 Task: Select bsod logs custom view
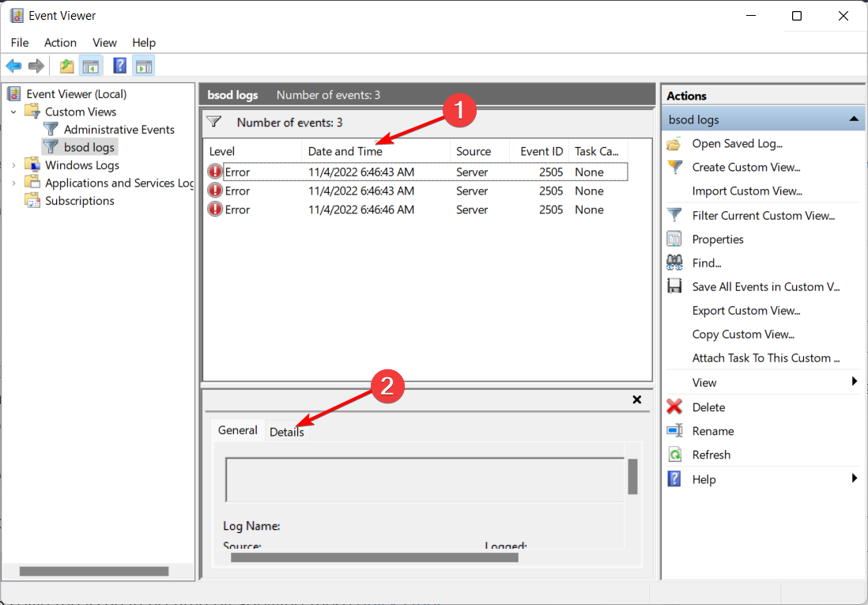(89, 147)
